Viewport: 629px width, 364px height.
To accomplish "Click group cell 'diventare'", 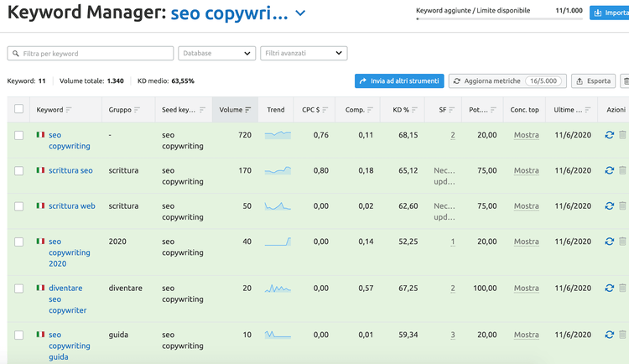I will pyautogui.click(x=125, y=288).
